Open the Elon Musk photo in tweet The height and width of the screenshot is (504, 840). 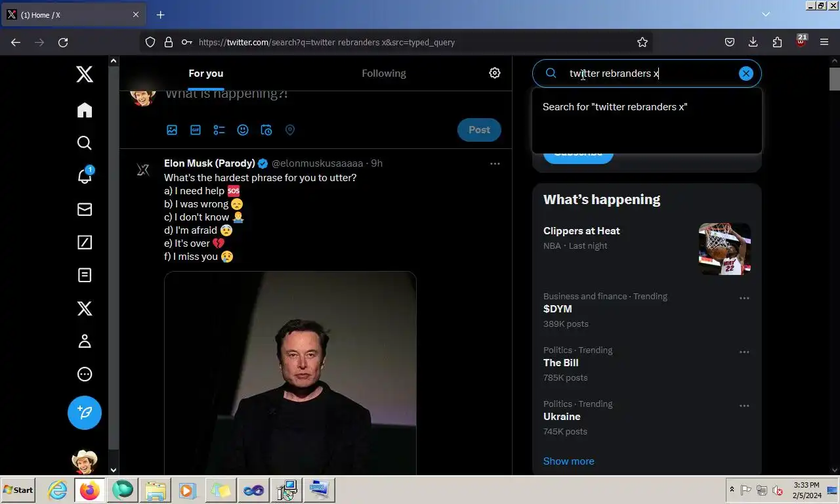point(290,373)
